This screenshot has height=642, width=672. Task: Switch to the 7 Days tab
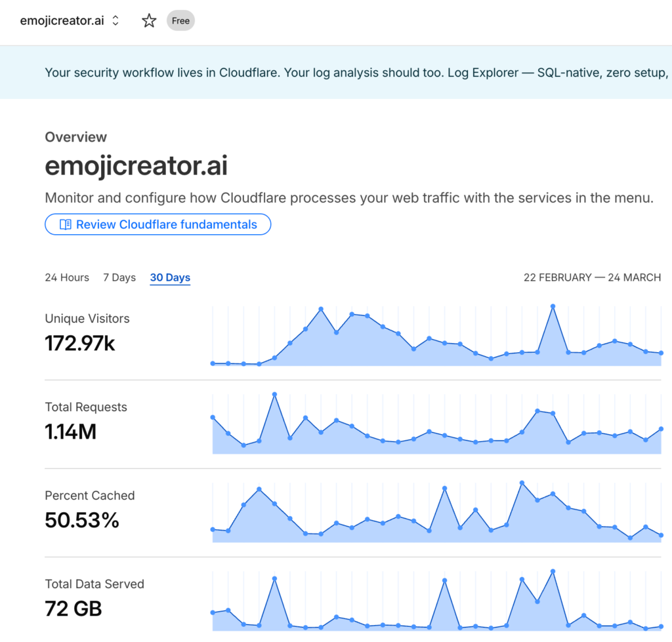point(119,277)
